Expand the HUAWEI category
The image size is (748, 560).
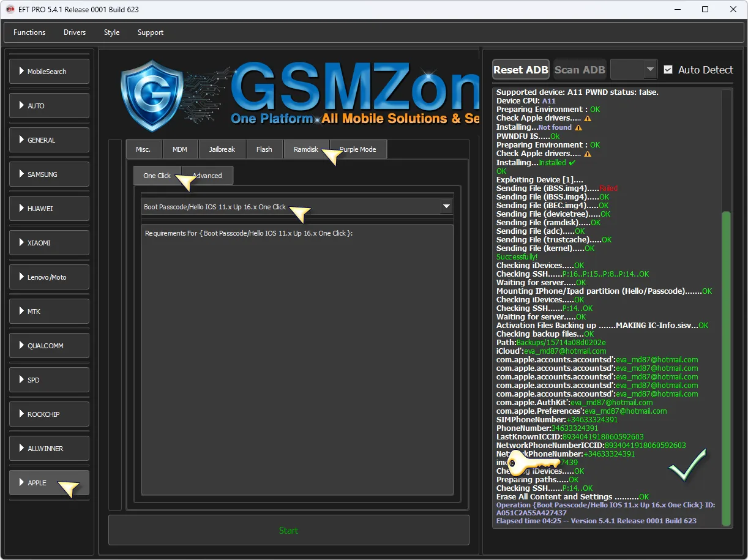pyautogui.click(x=49, y=209)
